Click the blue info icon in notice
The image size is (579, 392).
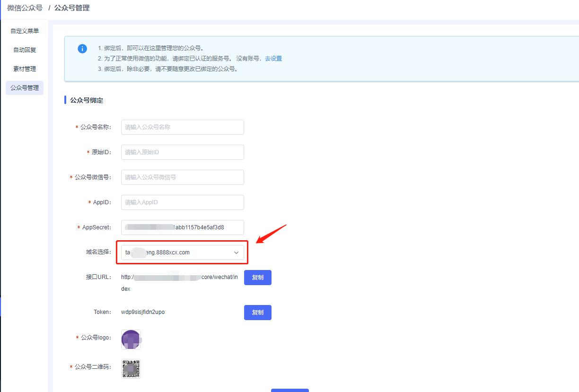pos(82,49)
